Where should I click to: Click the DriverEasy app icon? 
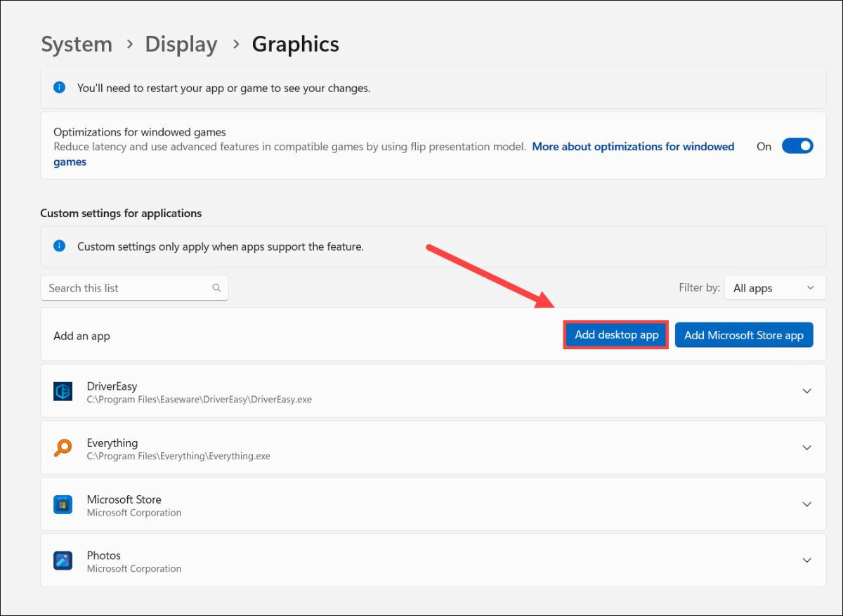[x=63, y=391]
